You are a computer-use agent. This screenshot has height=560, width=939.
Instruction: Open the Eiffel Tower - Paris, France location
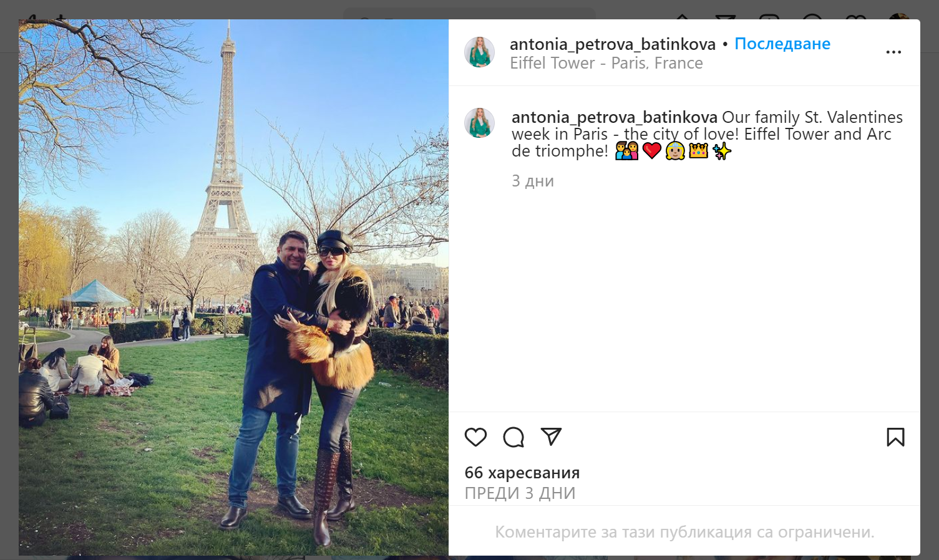tap(606, 63)
